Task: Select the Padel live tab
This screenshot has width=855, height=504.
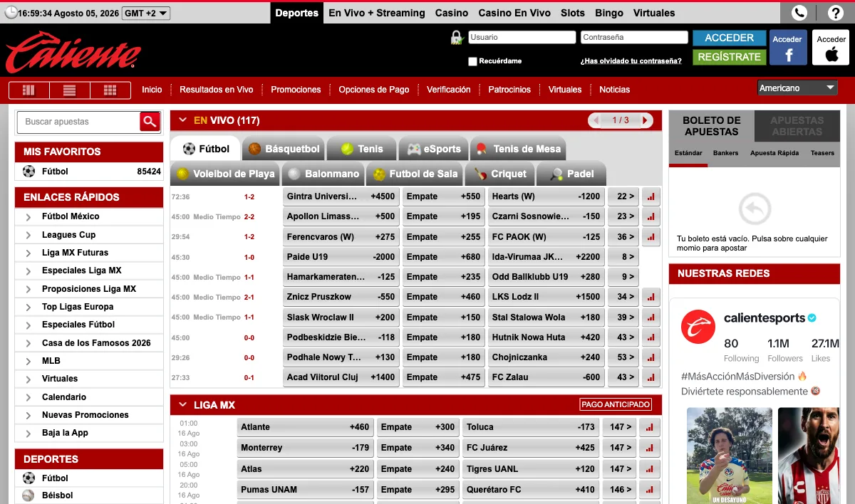Action: (x=571, y=174)
